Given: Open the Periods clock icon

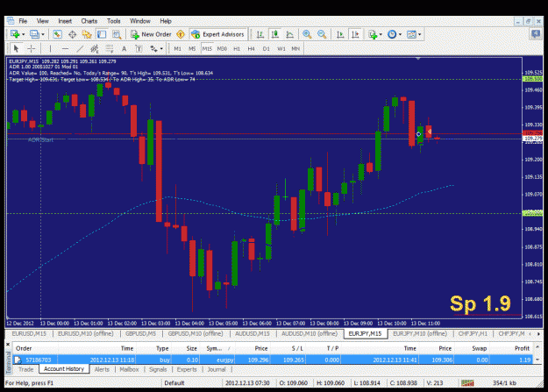Looking at the screenshot, I should 392,34.
